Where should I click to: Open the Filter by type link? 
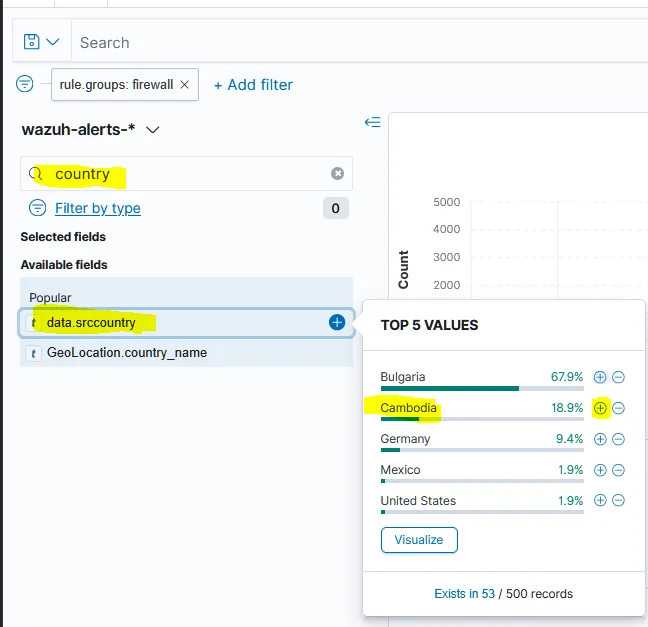point(98,208)
